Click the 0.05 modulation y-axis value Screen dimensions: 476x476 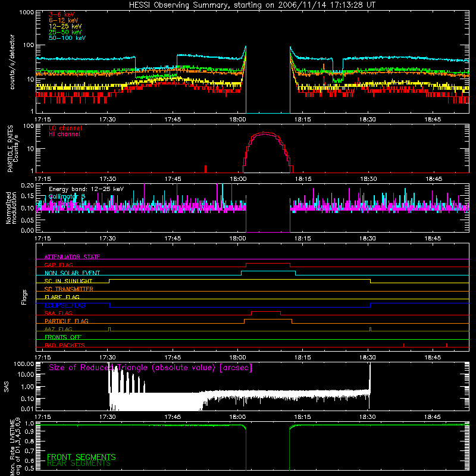27,220
